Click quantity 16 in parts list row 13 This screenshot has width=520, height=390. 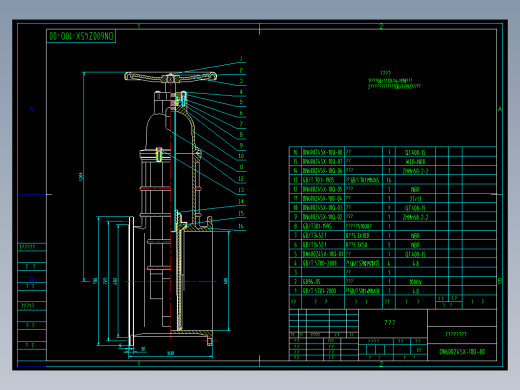(x=389, y=180)
